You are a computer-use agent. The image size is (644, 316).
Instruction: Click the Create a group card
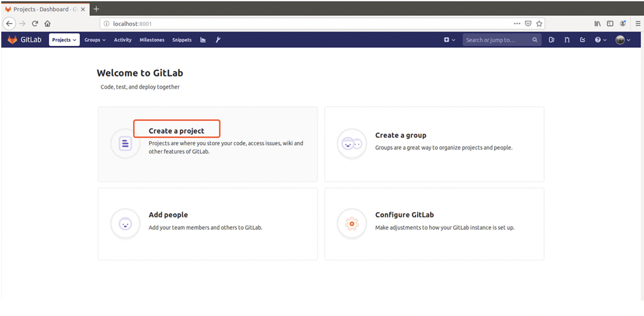tap(434, 144)
